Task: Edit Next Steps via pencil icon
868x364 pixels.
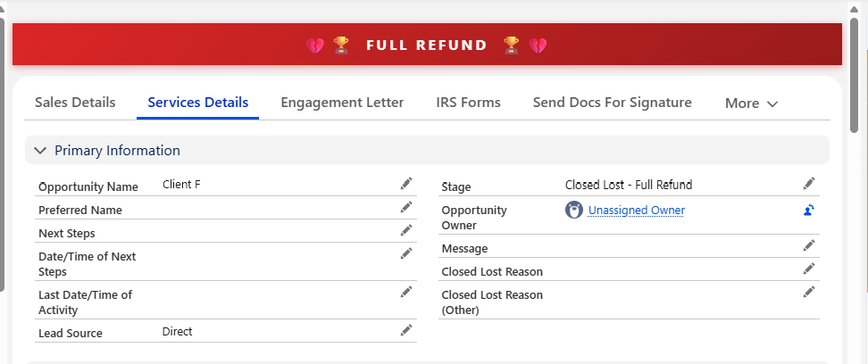Action: tap(406, 230)
